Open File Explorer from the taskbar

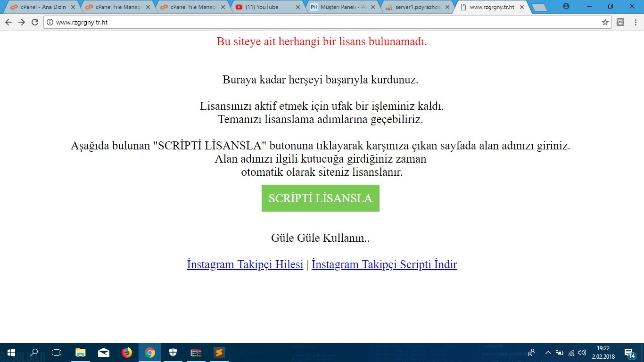pos(81,353)
